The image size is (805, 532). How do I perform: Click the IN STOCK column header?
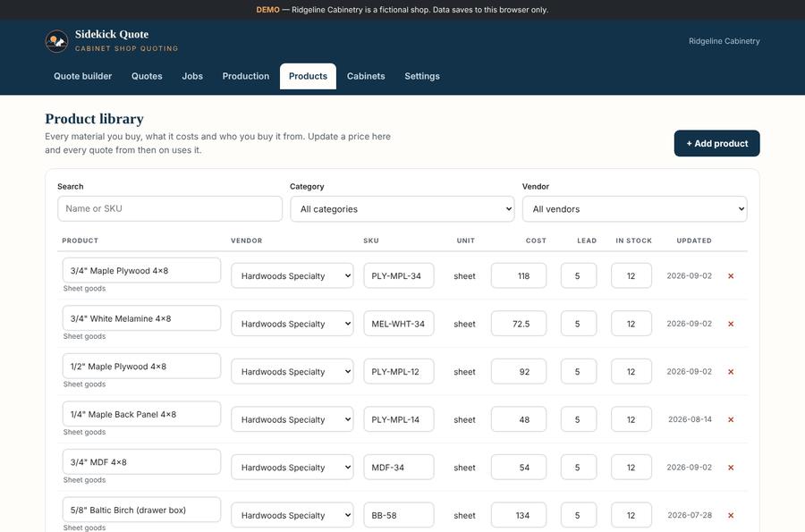(x=633, y=241)
